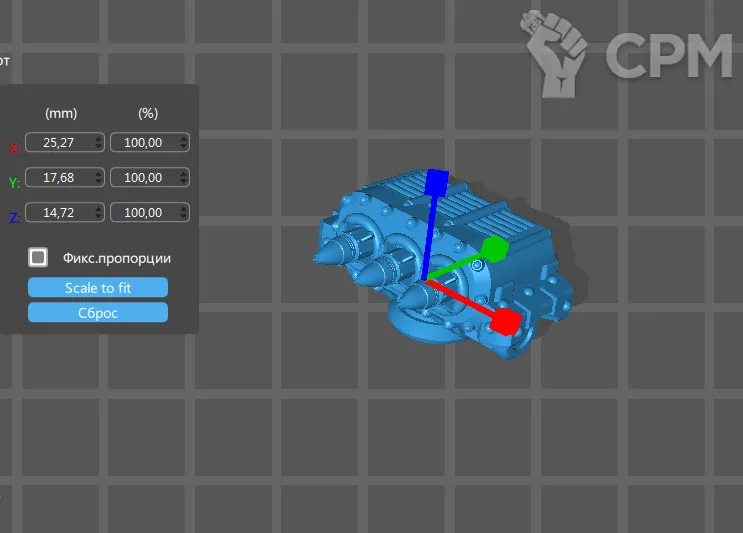Enable the Фикс.пропорции checkbox
This screenshot has height=533, width=743.
38,258
